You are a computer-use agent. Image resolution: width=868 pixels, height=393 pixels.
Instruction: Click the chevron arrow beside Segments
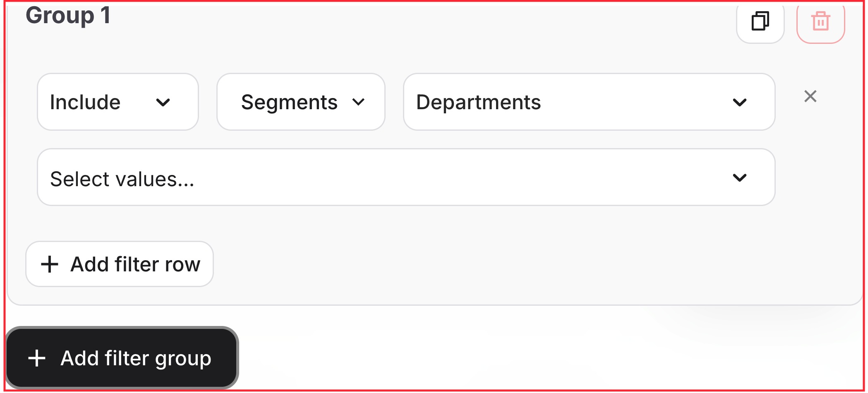(x=358, y=102)
